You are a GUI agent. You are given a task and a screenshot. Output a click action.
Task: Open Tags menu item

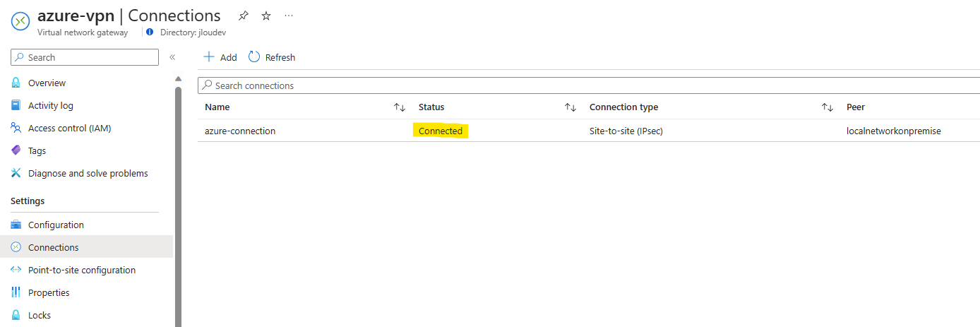(x=37, y=150)
